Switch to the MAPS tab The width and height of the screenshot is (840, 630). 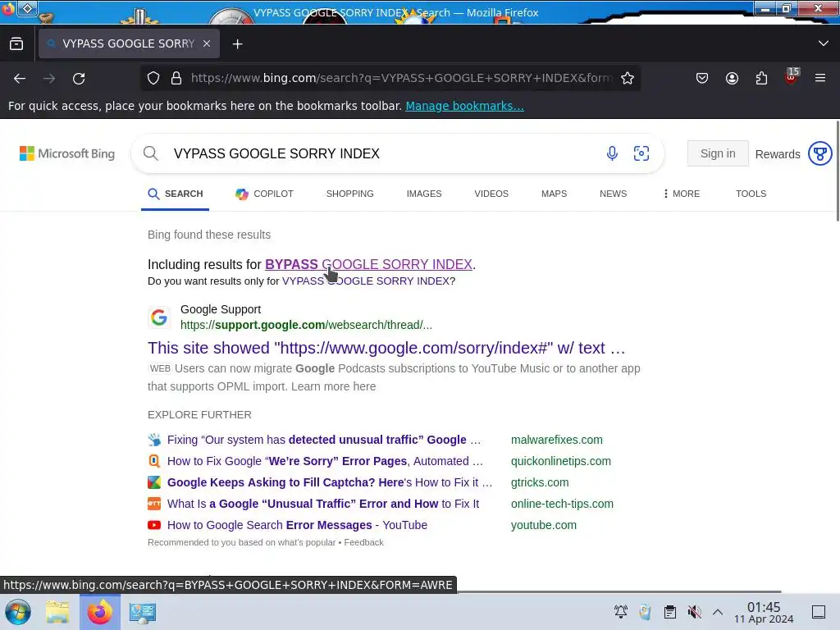[x=554, y=194]
